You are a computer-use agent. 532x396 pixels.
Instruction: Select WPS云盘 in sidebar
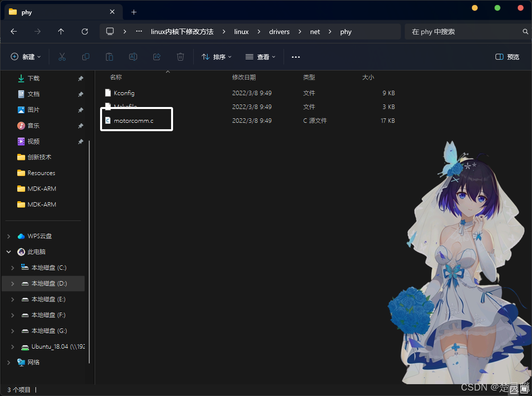(x=40, y=236)
